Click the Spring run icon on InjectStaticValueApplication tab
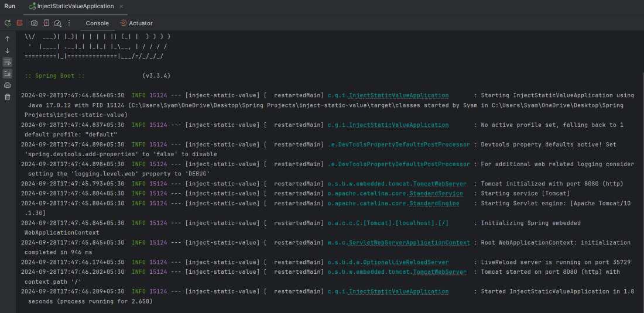This screenshot has height=313, width=644. [x=32, y=6]
